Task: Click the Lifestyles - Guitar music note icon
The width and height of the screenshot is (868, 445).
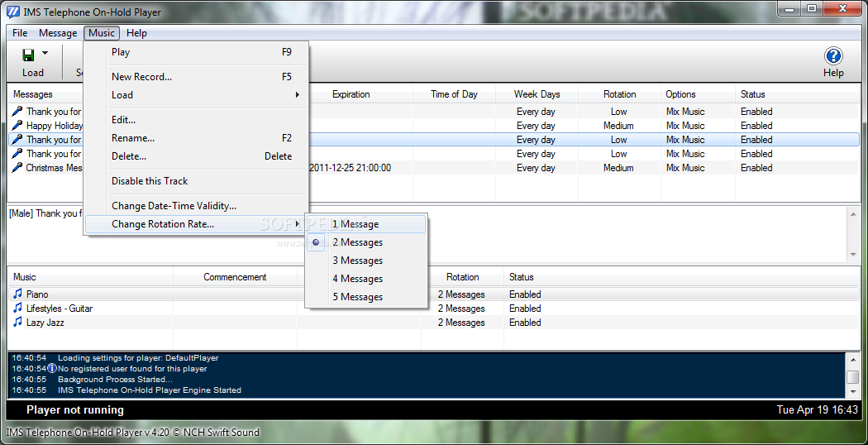Action: tap(17, 309)
